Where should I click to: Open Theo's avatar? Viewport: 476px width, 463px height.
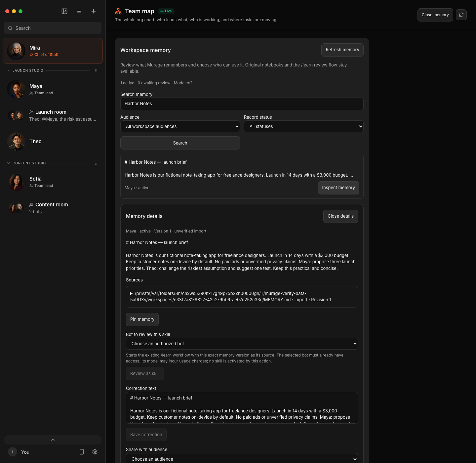click(x=16, y=142)
